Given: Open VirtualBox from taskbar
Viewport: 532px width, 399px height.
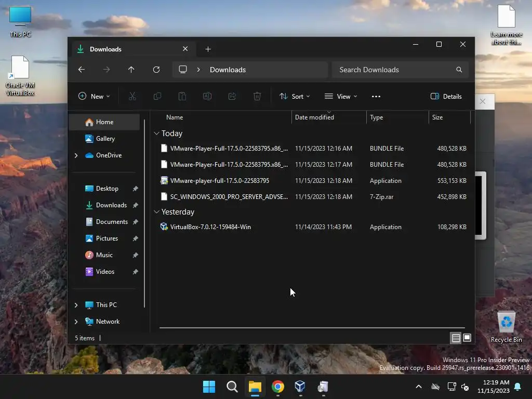Looking at the screenshot, I should click(300, 387).
